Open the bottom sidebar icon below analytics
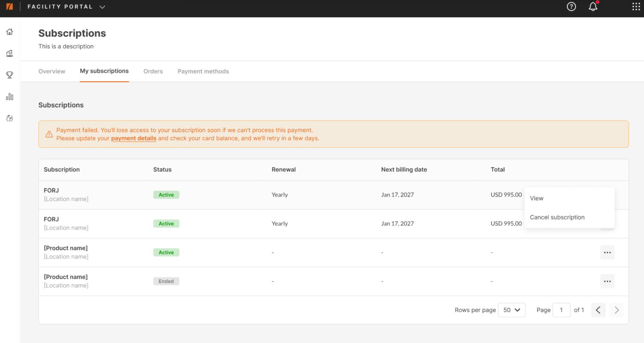Image resolution: width=644 pixels, height=343 pixels. [x=10, y=118]
